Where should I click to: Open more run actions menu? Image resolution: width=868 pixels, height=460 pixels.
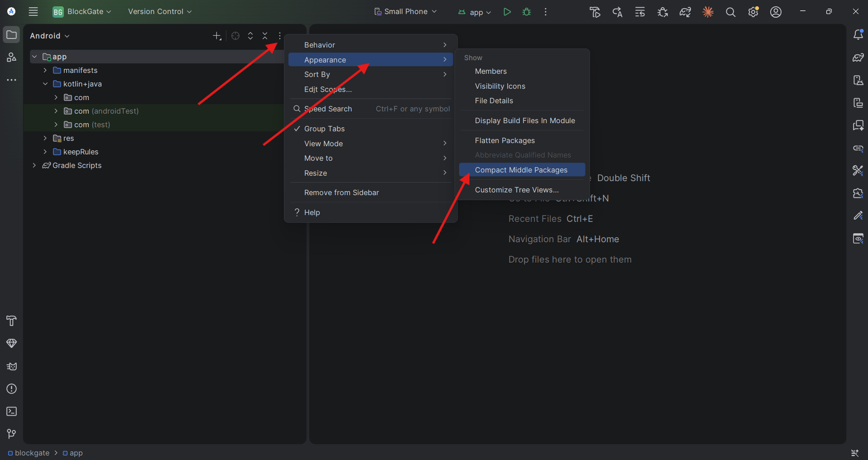pos(546,12)
